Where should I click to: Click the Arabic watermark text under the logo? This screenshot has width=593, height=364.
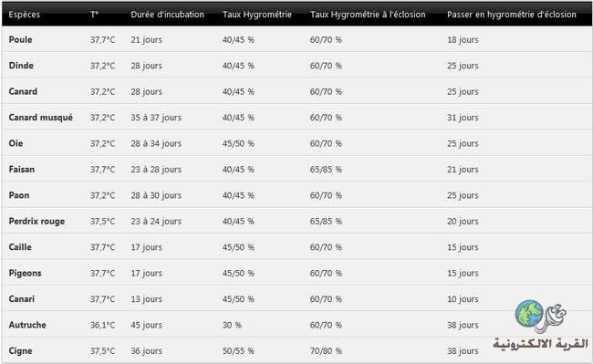click(540, 344)
